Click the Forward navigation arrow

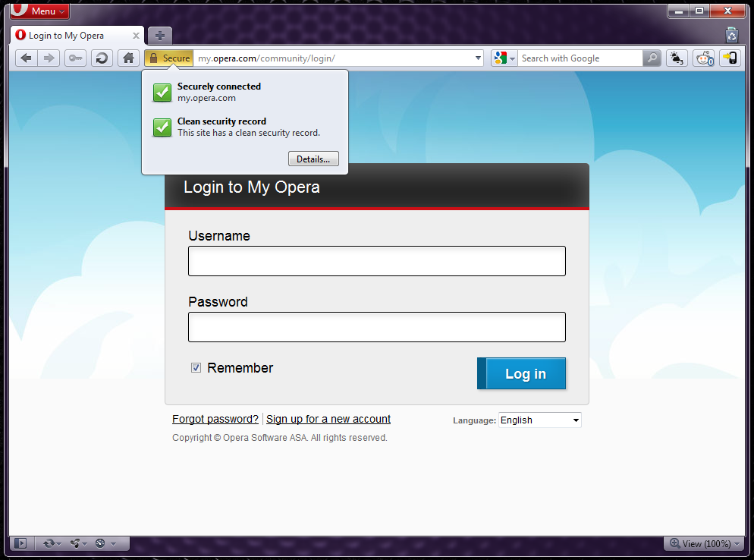[49, 58]
